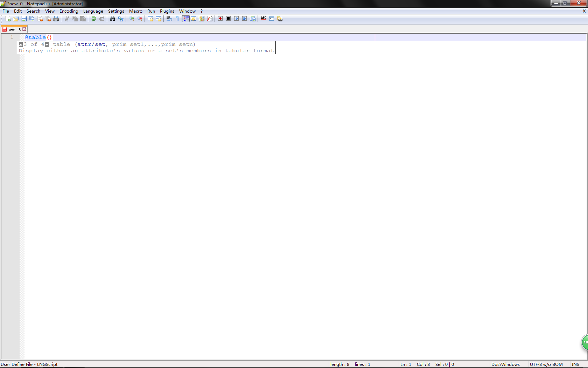Open the Edit menu
The height and width of the screenshot is (368, 588).
(18, 11)
